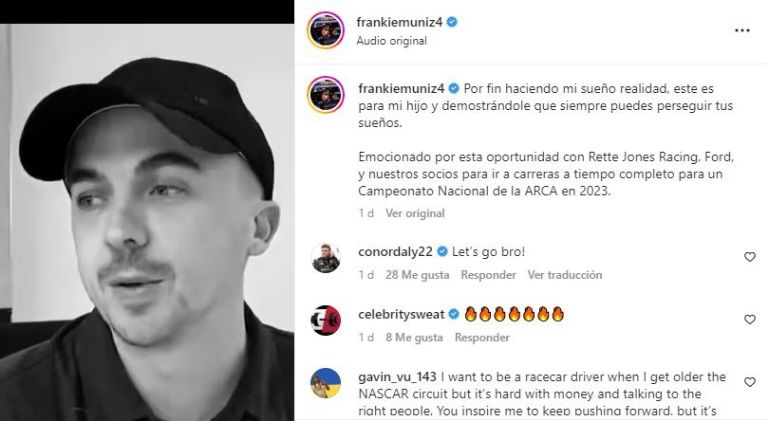Image resolution: width=768 pixels, height=421 pixels.
Task: Open "Audio original" link in header
Action: click(x=392, y=41)
